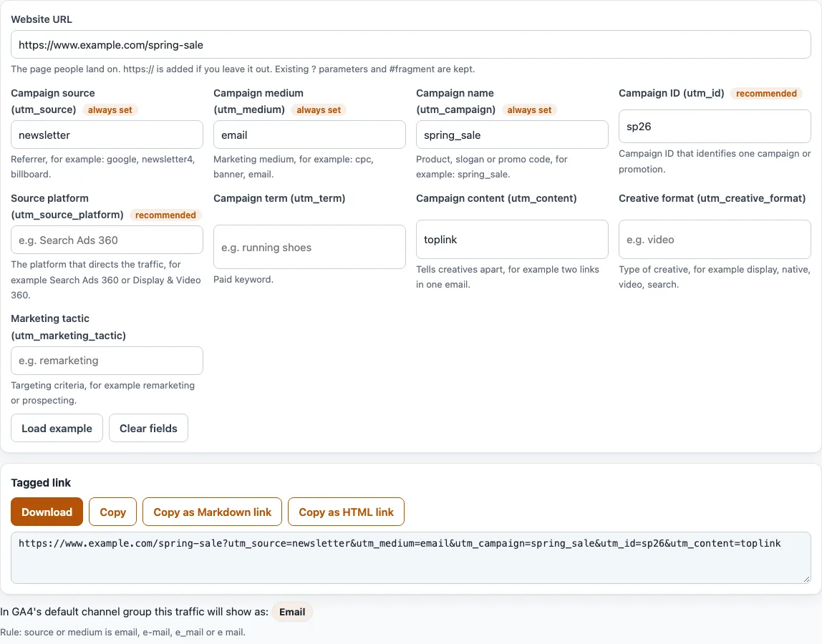Click the Creative format field, video placeholder
822x644 pixels.
(715, 240)
